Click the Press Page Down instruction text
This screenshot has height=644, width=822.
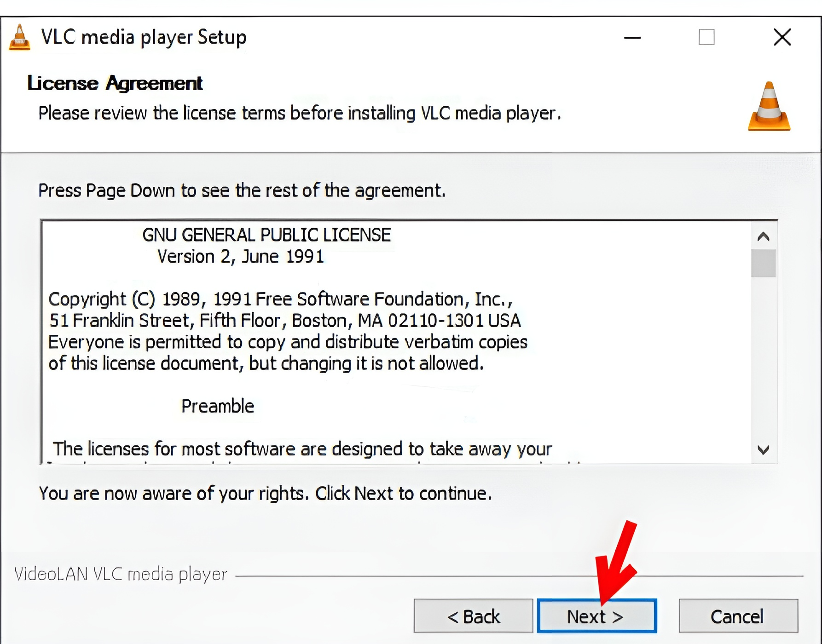242,190
